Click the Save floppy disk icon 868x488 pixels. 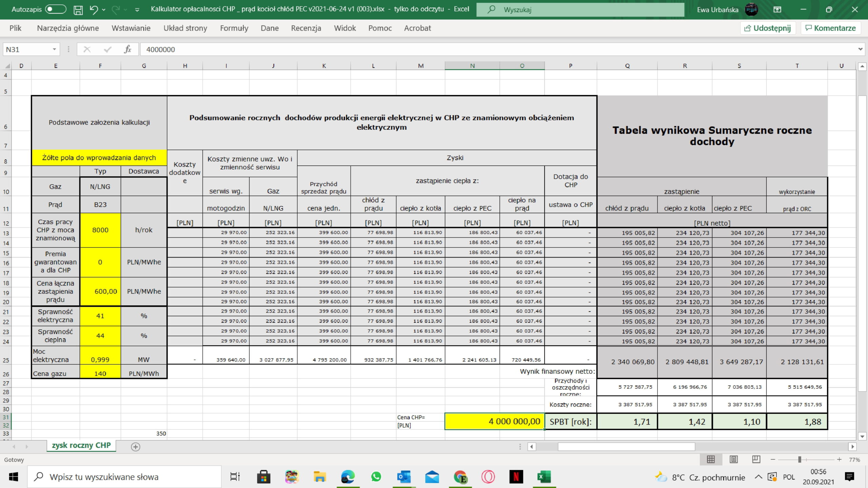click(x=78, y=10)
